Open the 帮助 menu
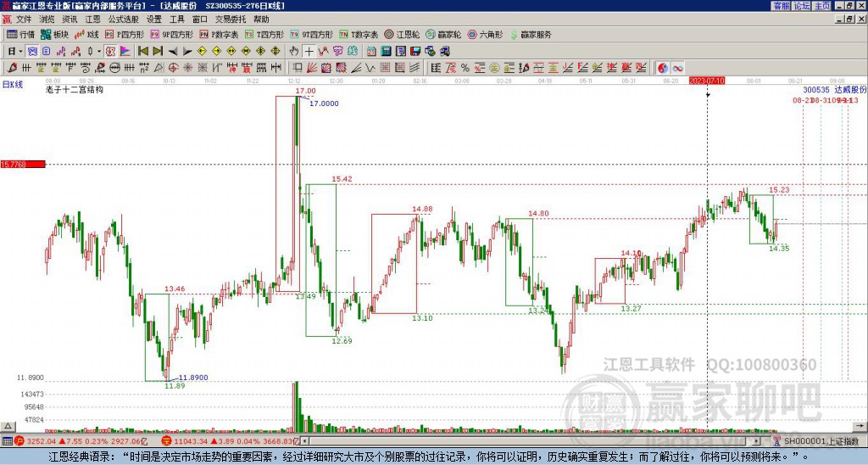868x465 pixels. (261, 20)
